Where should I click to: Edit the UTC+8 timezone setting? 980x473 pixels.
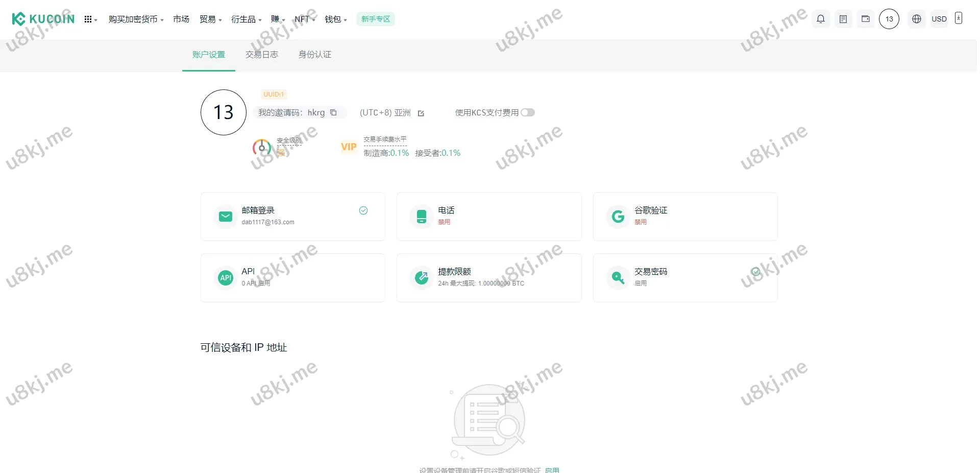[421, 113]
